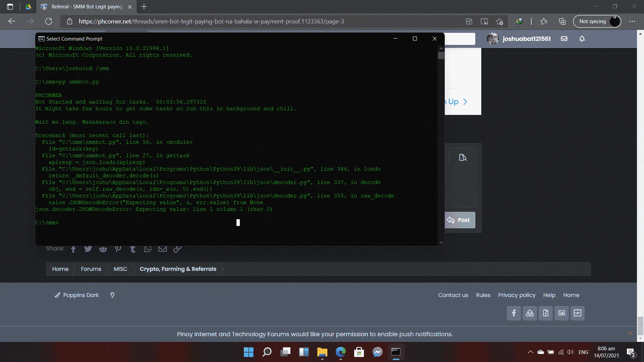Open new browser tab

click(x=144, y=7)
